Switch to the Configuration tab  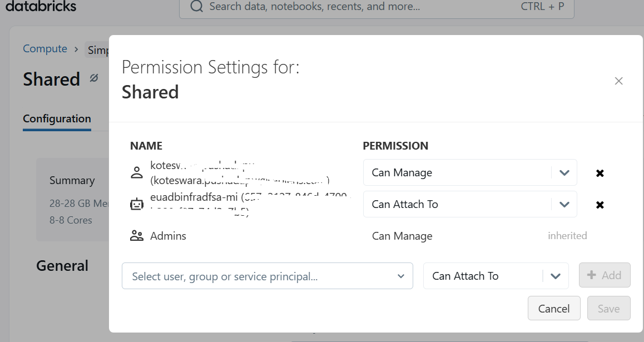pyautogui.click(x=57, y=118)
